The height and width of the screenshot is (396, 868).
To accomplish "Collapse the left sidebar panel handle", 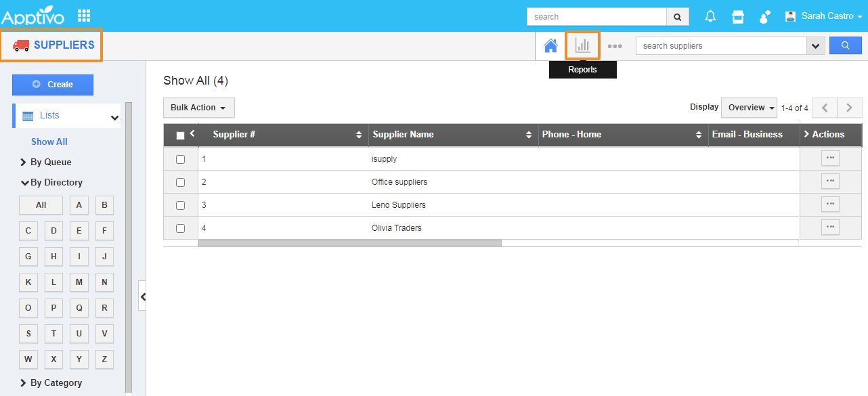I will click(x=142, y=296).
